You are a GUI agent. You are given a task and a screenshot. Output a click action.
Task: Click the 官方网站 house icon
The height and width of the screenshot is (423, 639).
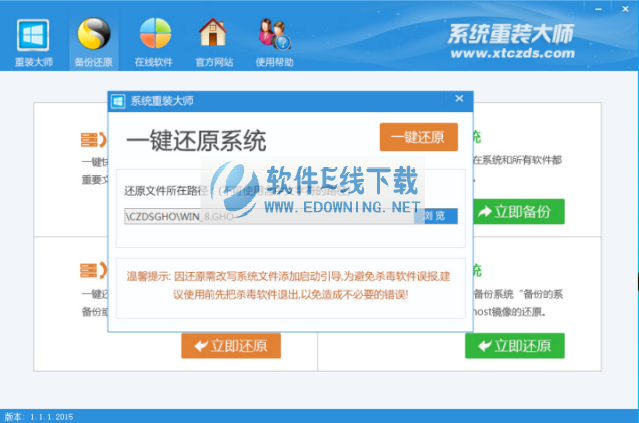coord(212,40)
